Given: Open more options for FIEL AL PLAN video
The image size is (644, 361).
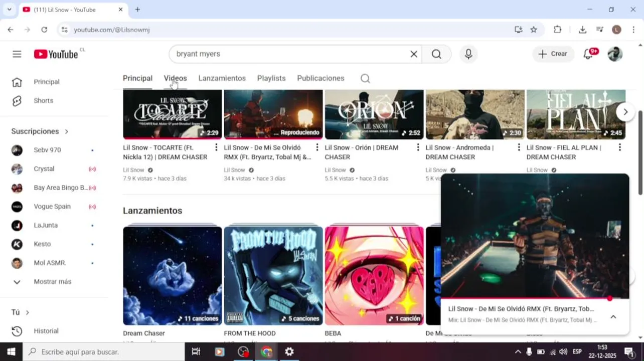Looking at the screenshot, I should point(620,147).
